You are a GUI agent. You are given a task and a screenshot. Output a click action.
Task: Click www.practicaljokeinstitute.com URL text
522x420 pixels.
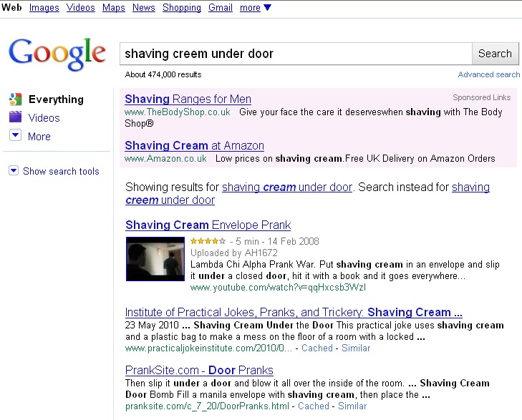tap(208, 348)
